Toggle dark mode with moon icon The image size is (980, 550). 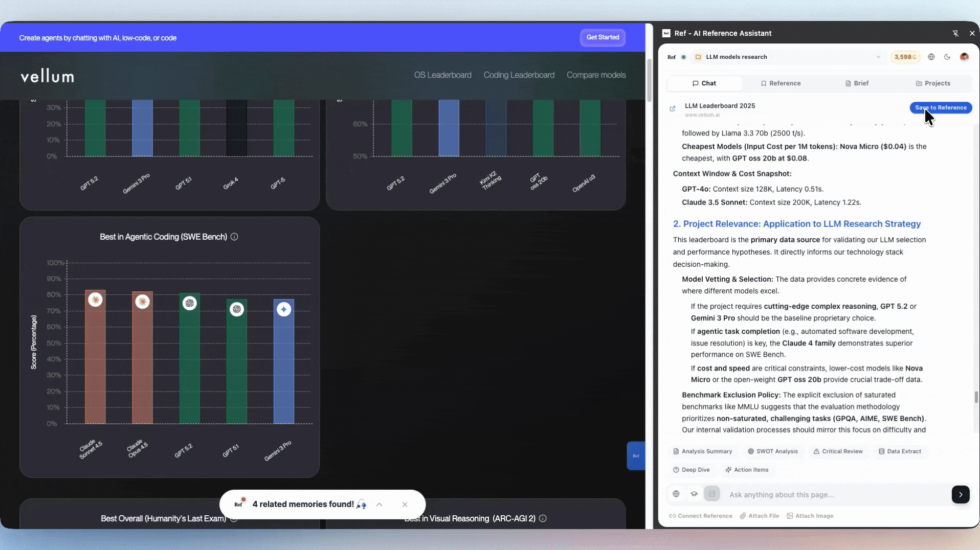pyautogui.click(x=947, y=57)
